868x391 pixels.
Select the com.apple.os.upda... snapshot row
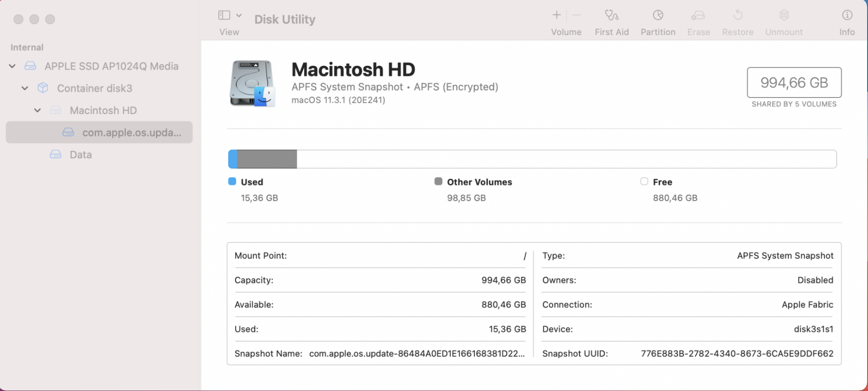[x=99, y=132]
